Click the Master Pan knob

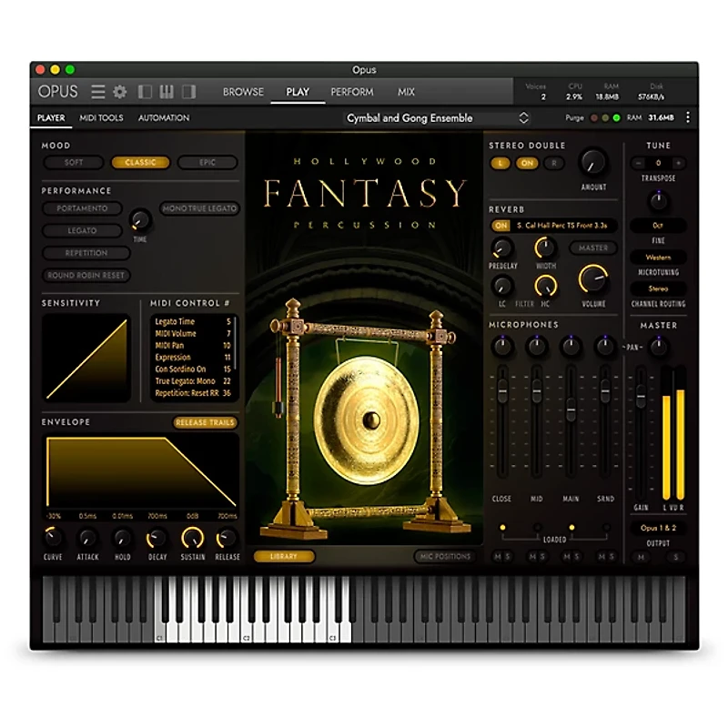point(658,347)
